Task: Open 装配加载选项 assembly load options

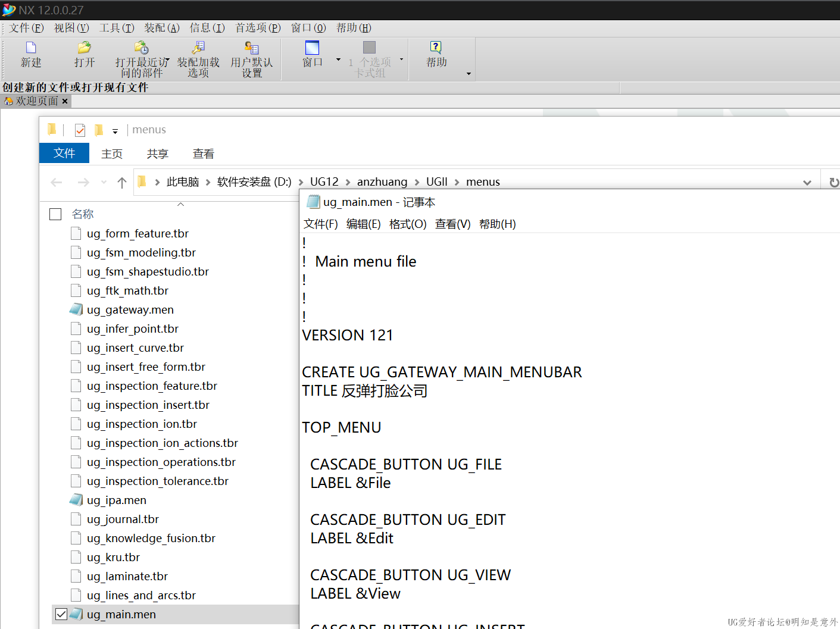Action: tap(198, 48)
